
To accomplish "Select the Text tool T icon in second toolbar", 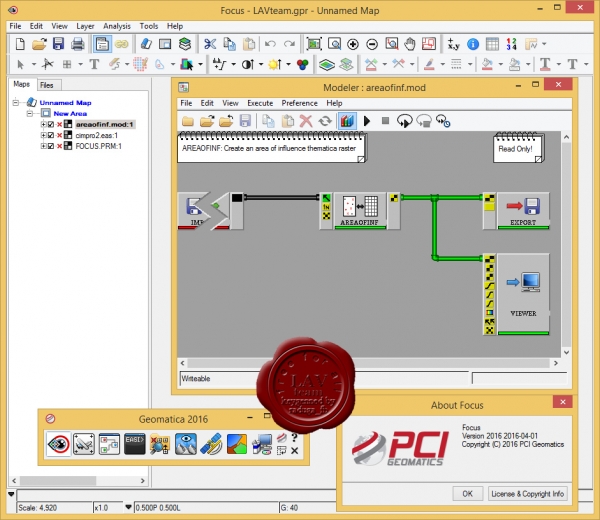I will (94, 64).
